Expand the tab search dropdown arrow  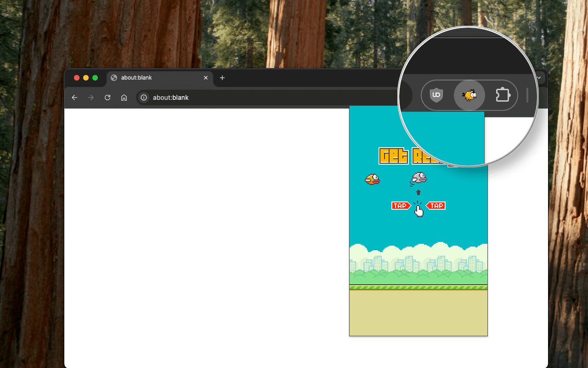(x=539, y=78)
